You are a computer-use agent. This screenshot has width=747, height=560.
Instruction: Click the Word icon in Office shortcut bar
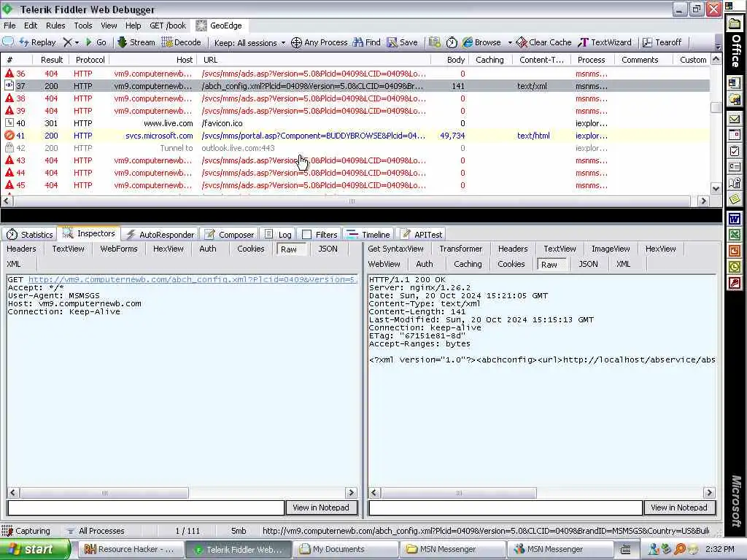(734, 219)
